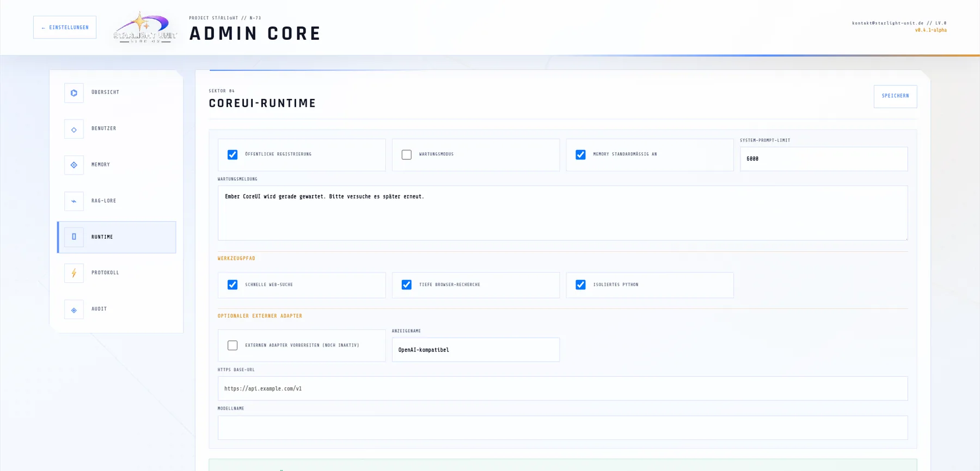Viewport: 980px width, 471px height.
Task: Click the HTTPS Base-URL input field
Action: point(562,389)
